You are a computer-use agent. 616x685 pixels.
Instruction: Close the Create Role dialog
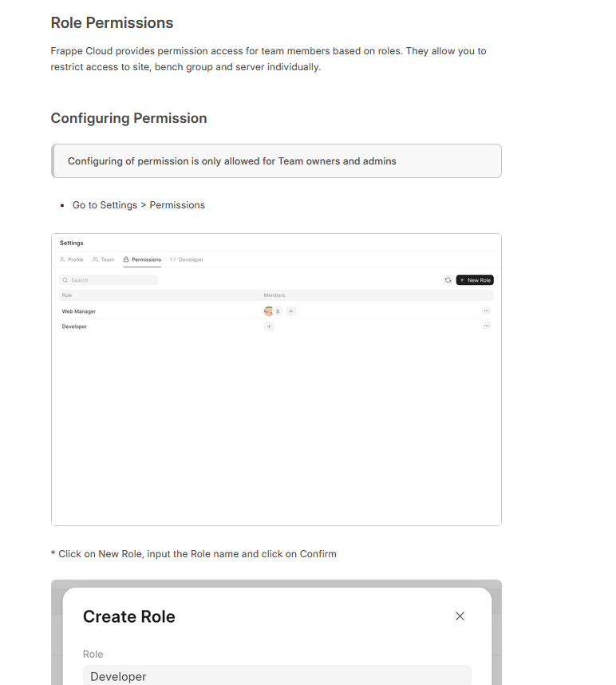(x=460, y=616)
